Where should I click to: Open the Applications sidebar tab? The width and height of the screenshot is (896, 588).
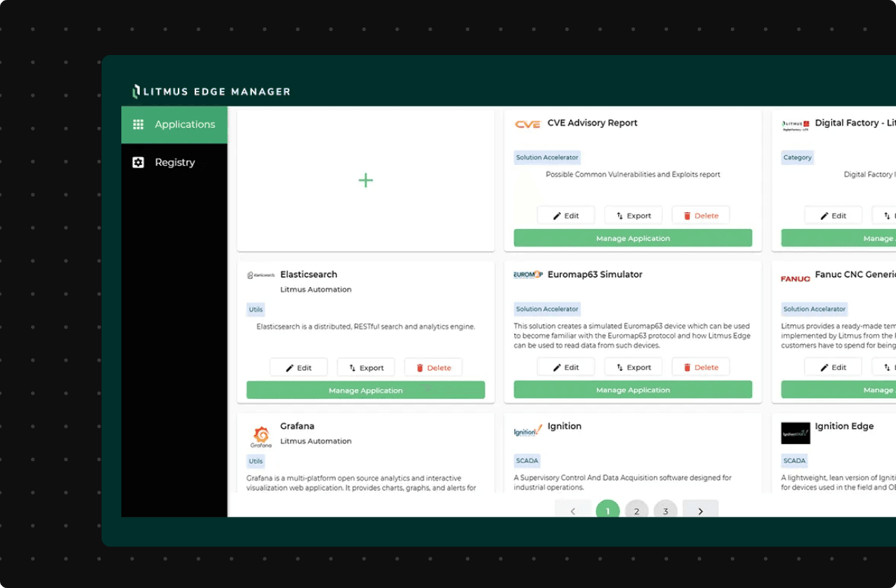pos(174,125)
